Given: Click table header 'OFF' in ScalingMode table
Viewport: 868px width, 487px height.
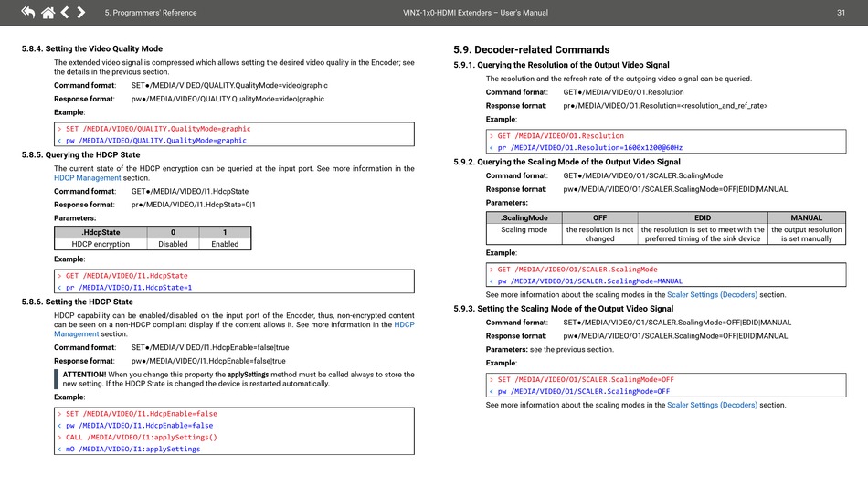Looking at the screenshot, I should 599,218.
